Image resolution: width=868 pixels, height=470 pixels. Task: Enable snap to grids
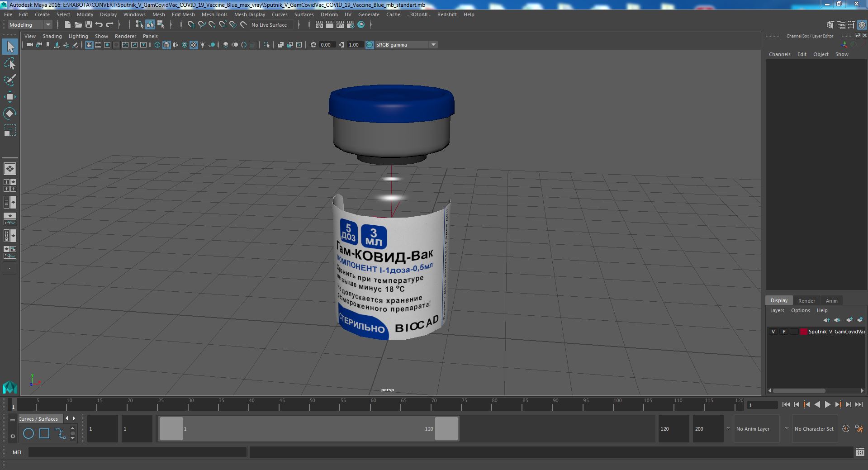point(191,25)
